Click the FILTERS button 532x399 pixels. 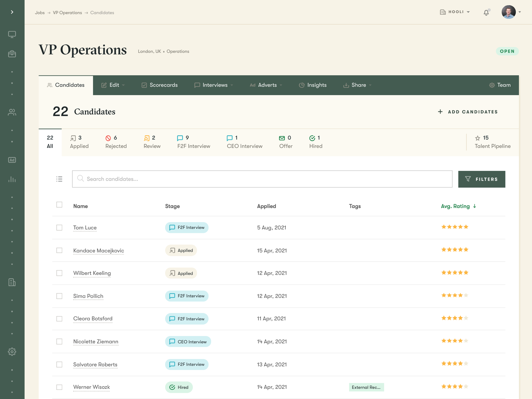482,179
